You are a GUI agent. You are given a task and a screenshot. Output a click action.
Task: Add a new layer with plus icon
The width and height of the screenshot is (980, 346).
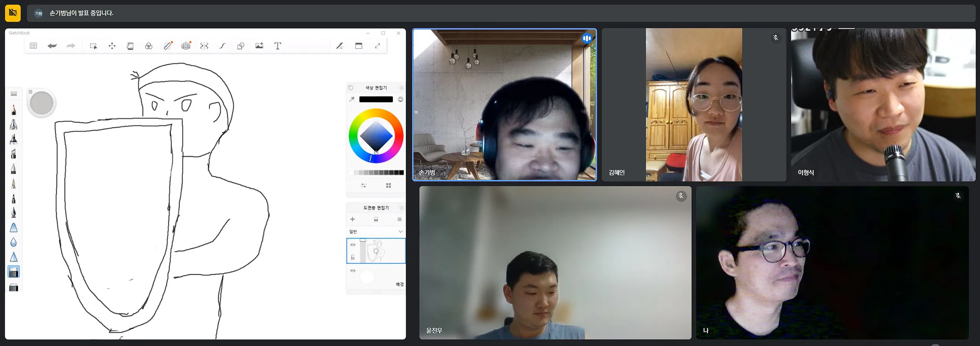click(353, 219)
